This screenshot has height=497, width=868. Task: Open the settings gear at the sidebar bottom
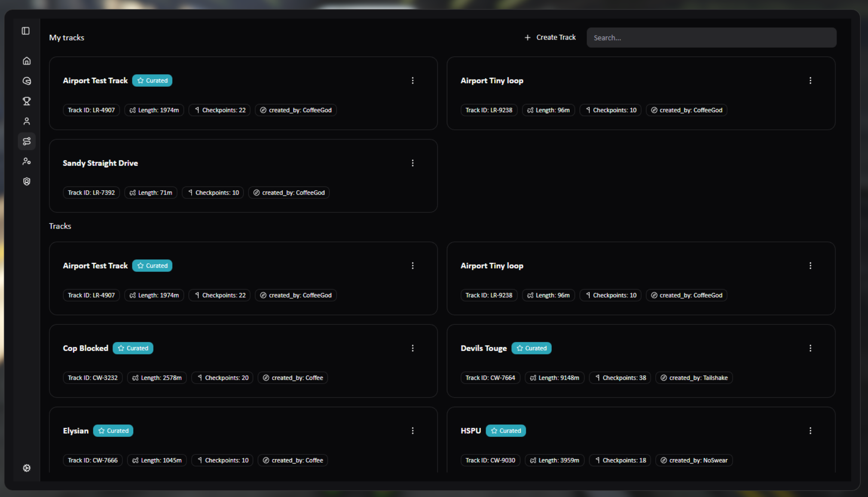click(x=27, y=468)
